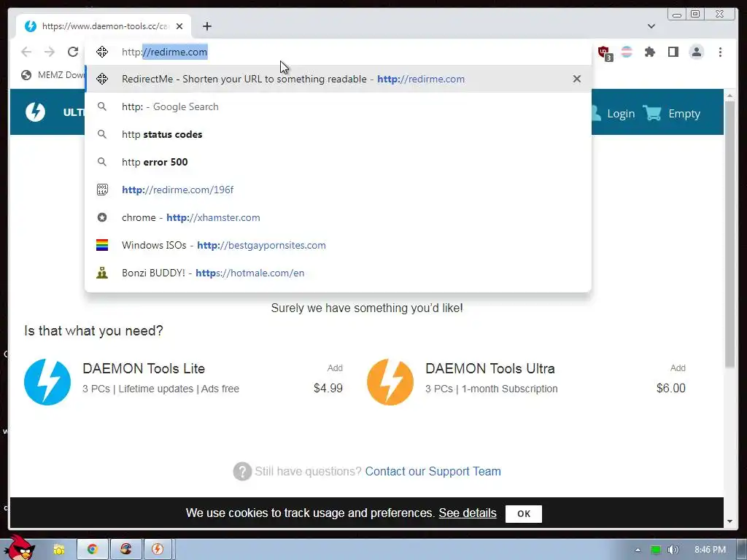Open the taskbar file explorer icon

tap(58, 550)
